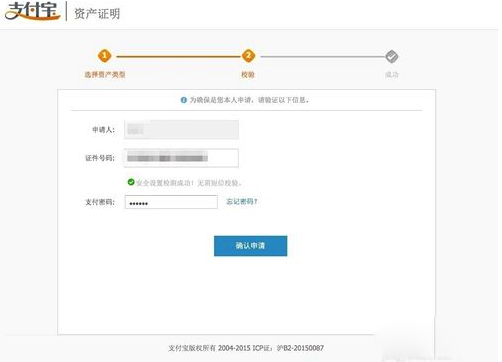Click the gray progress line toward the success step
Image resolution: width=502 pixels, height=362 pixels.
pos(322,57)
